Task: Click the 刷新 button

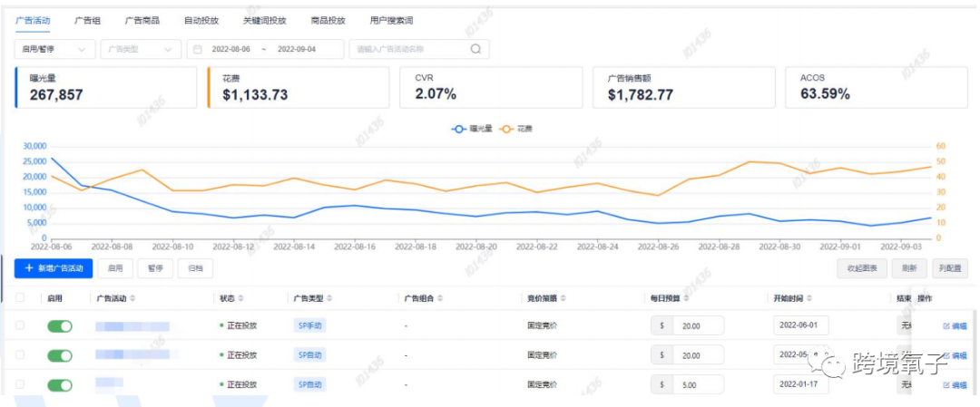Action: click(x=909, y=268)
